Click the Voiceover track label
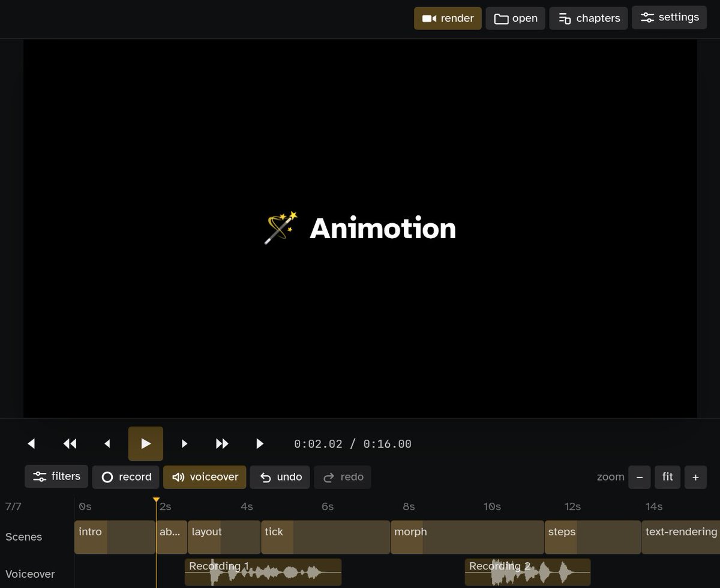This screenshot has width=720, height=588. (x=30, y=574)
